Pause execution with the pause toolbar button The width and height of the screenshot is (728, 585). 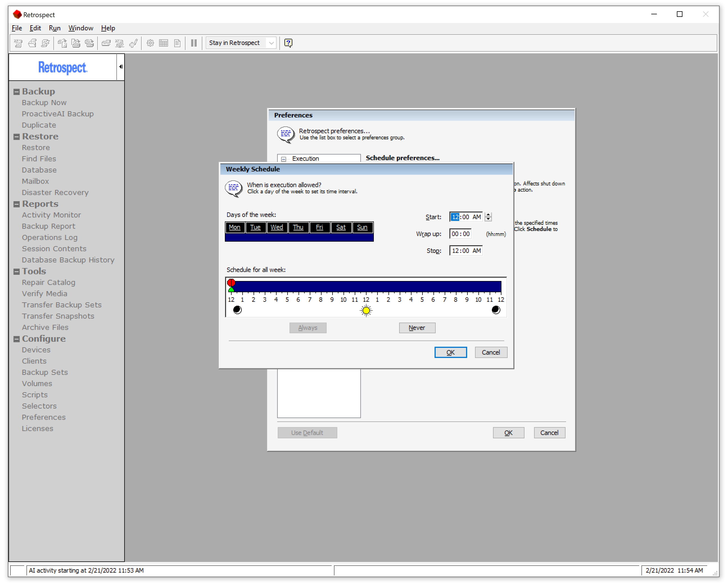[x=194, y=43]
